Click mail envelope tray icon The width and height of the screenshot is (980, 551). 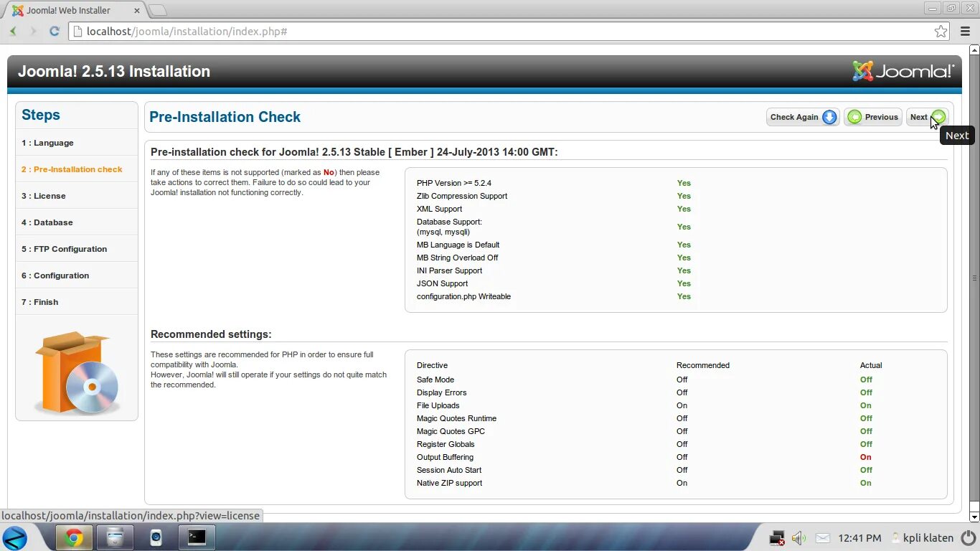point(823,537)
